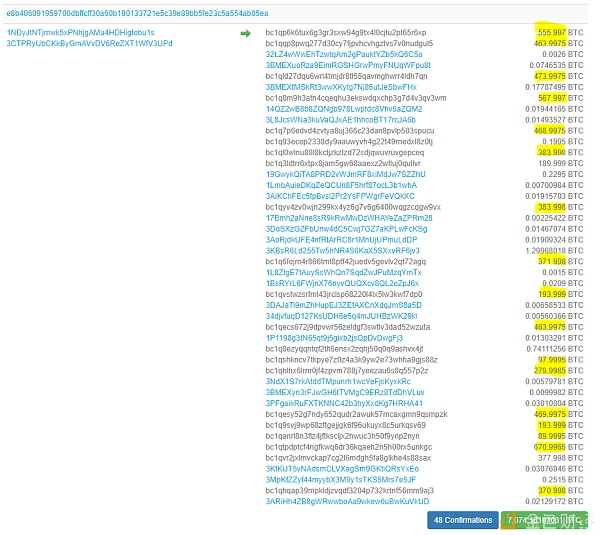Open output address starting 3DAJaTi9mZhHupEJ3Z
Screen dimensions: 600x535
pos(344,305)
